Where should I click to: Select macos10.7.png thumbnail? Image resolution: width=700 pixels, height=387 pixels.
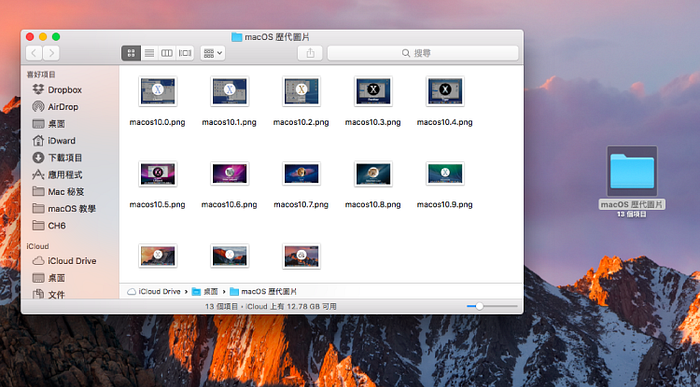[x=301, y=174]
